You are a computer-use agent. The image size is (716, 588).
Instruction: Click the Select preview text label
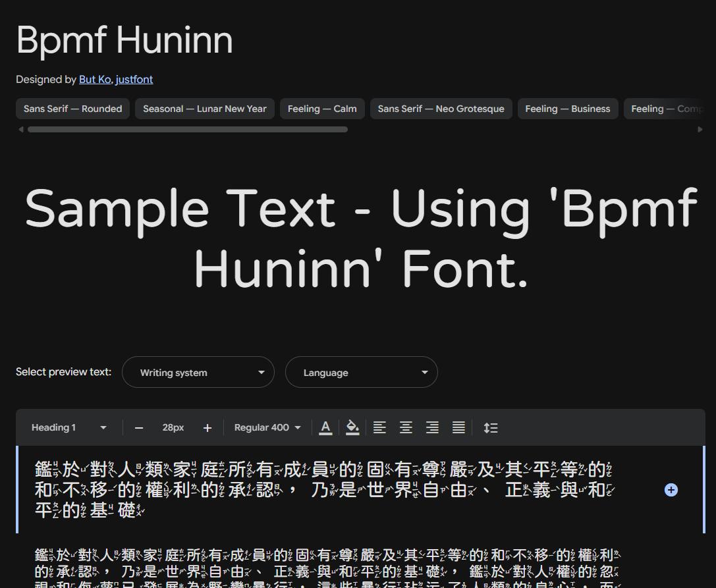(x=63, y=372)
